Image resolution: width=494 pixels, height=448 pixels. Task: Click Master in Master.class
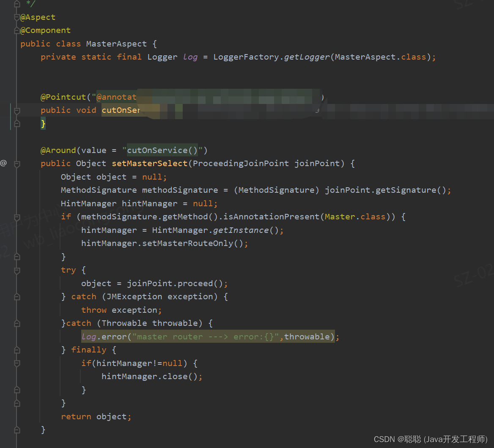tap(340, 216)
